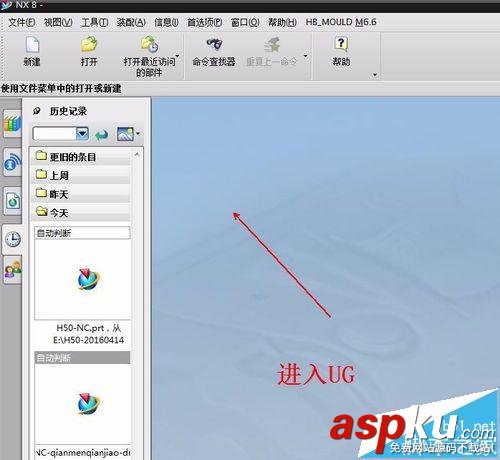Click the H50-NC.prt file name text

[x=80, y=328]
